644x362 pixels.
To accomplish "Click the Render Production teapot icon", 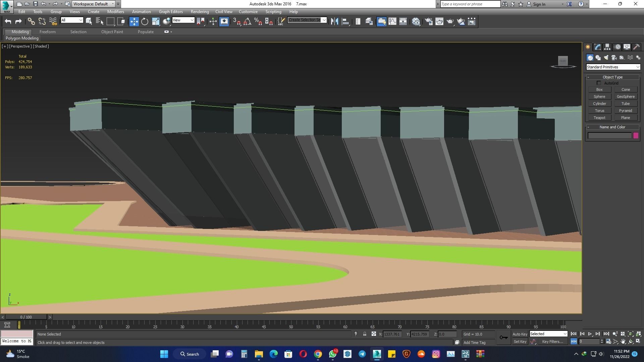I will pos(450,22).
